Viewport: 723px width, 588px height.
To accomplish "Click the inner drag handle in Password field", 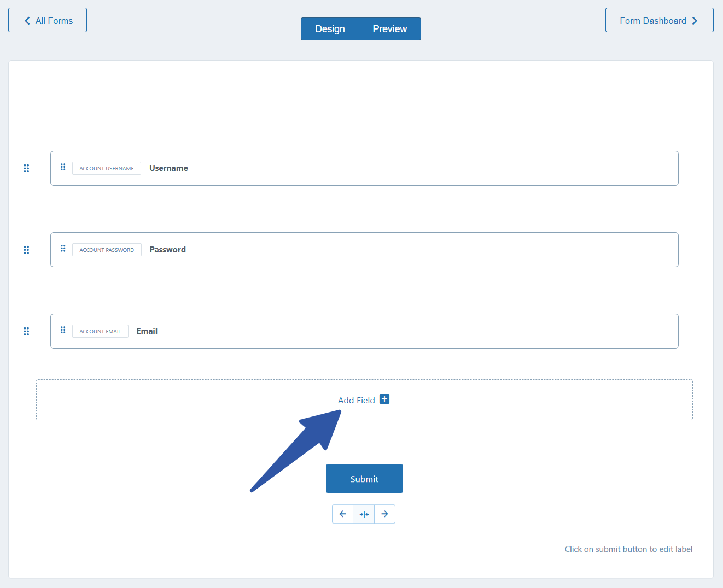I will pyautogui.click(x=63, y=249).
